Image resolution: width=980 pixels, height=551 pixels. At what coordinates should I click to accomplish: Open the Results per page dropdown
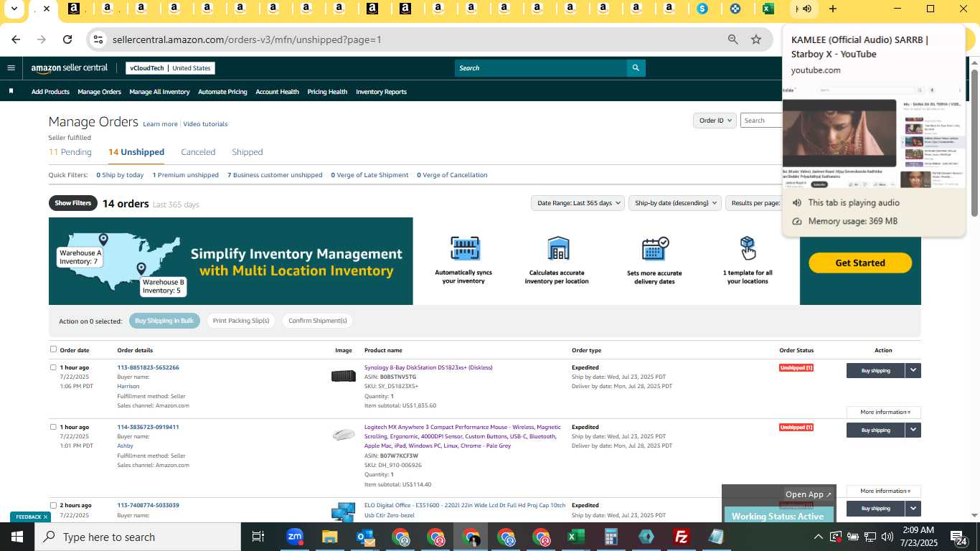click(754, 203)
